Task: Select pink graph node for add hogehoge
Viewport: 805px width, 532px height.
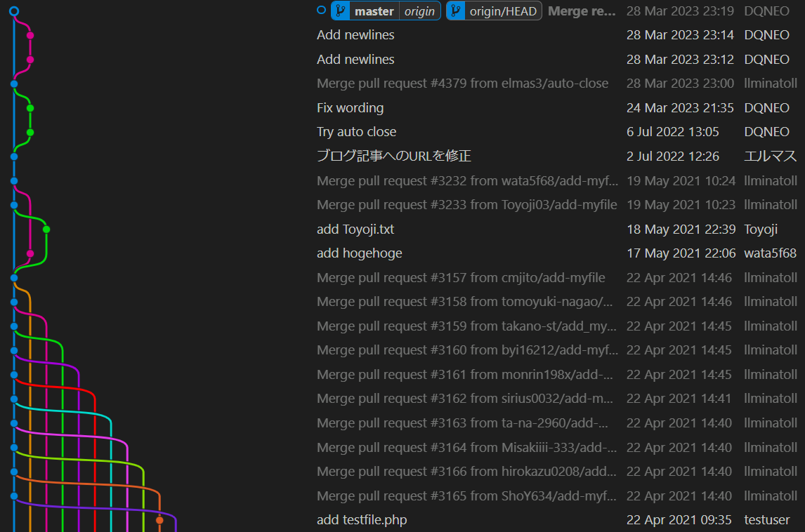Action: (x=30, y=253)
